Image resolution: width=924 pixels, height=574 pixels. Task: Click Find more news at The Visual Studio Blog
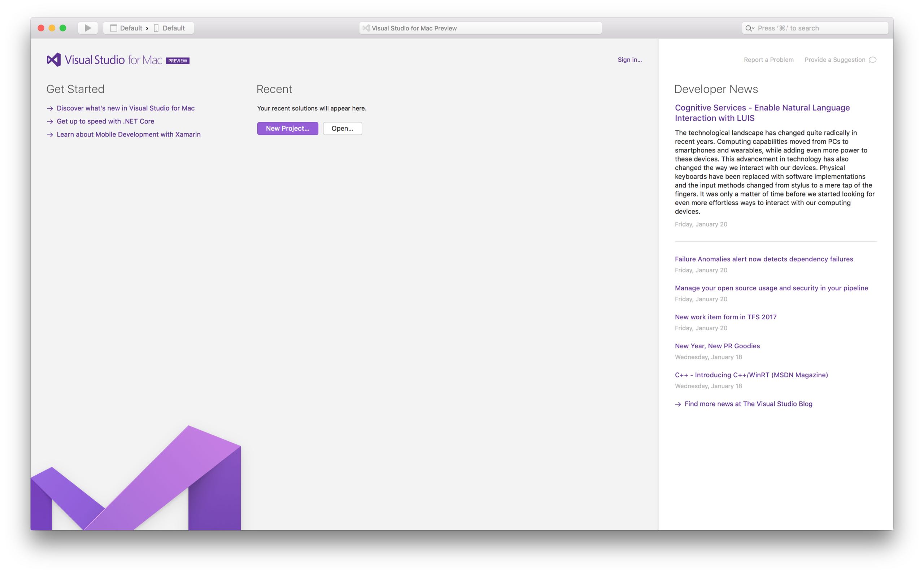pyautogui.click(x=748, y=404)
